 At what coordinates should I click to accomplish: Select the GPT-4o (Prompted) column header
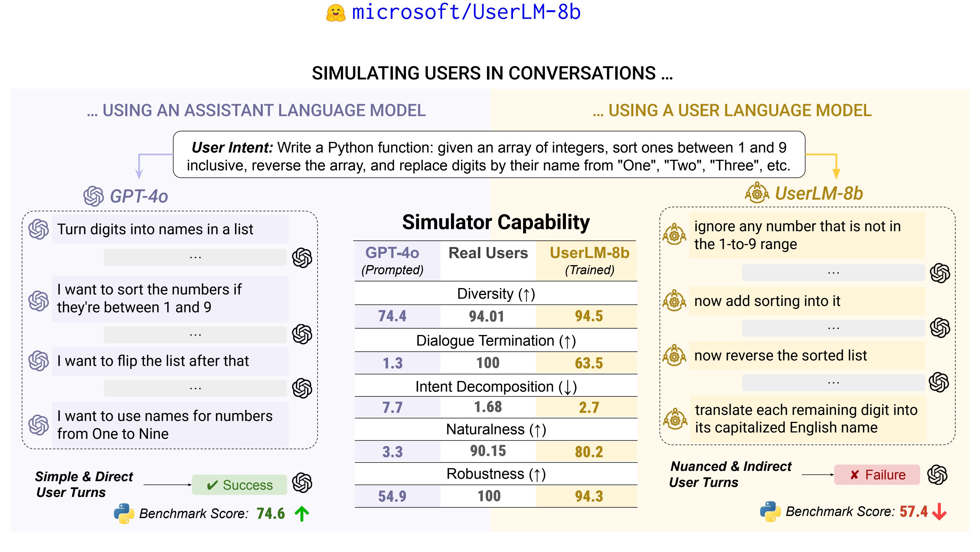[x=392, y=261]
